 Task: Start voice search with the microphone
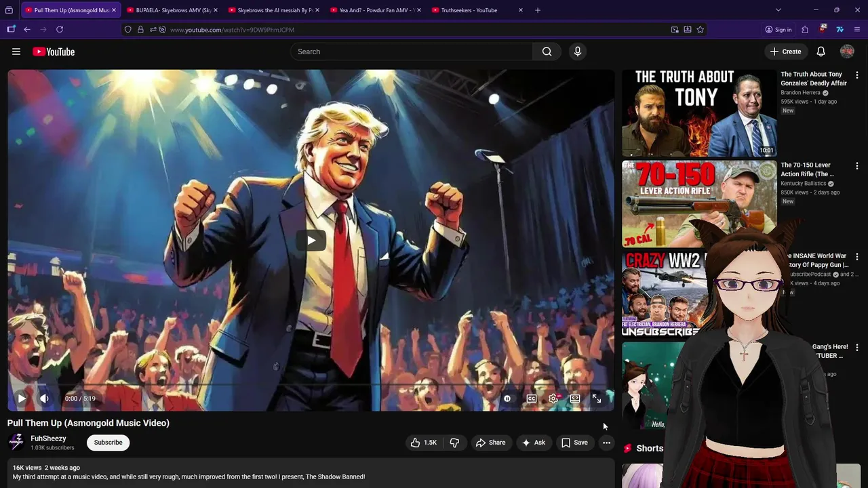pyautogui.click(x=578, y=52)
